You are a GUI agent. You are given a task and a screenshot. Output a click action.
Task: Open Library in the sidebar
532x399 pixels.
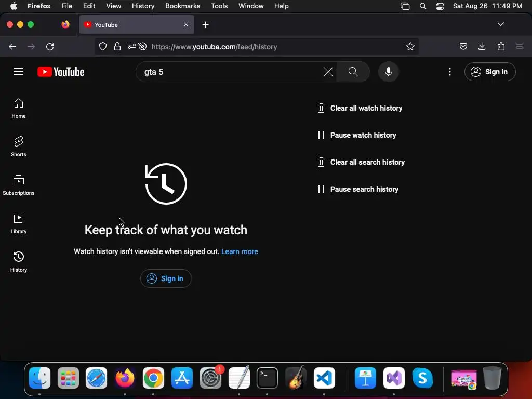(19, 223)
